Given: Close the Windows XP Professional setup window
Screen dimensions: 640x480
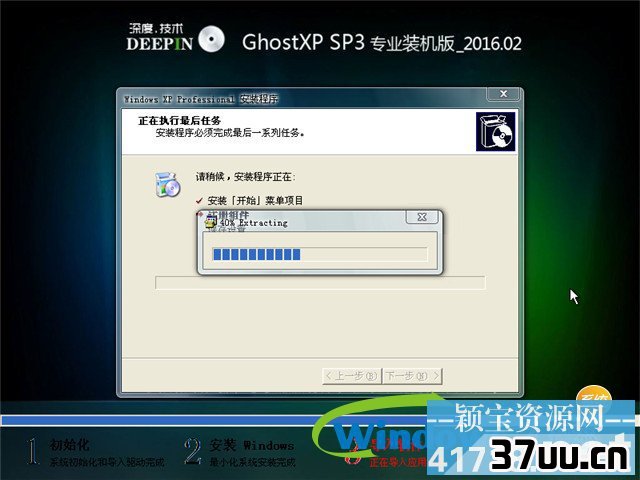Looking at the screenshot, I should [503, 94].
